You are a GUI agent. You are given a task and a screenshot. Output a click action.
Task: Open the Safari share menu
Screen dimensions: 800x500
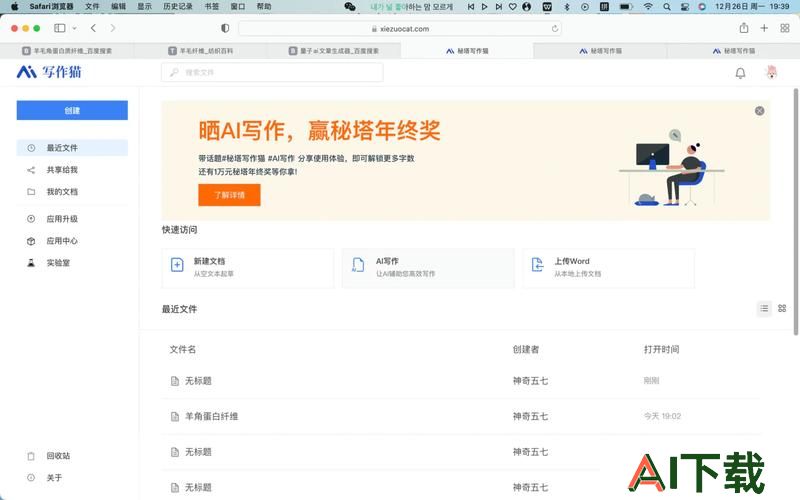[x=744, y=28]
